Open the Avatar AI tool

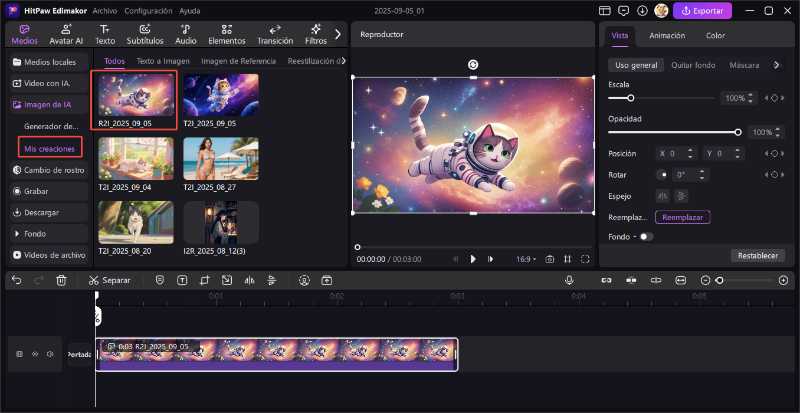pos(66,35)
